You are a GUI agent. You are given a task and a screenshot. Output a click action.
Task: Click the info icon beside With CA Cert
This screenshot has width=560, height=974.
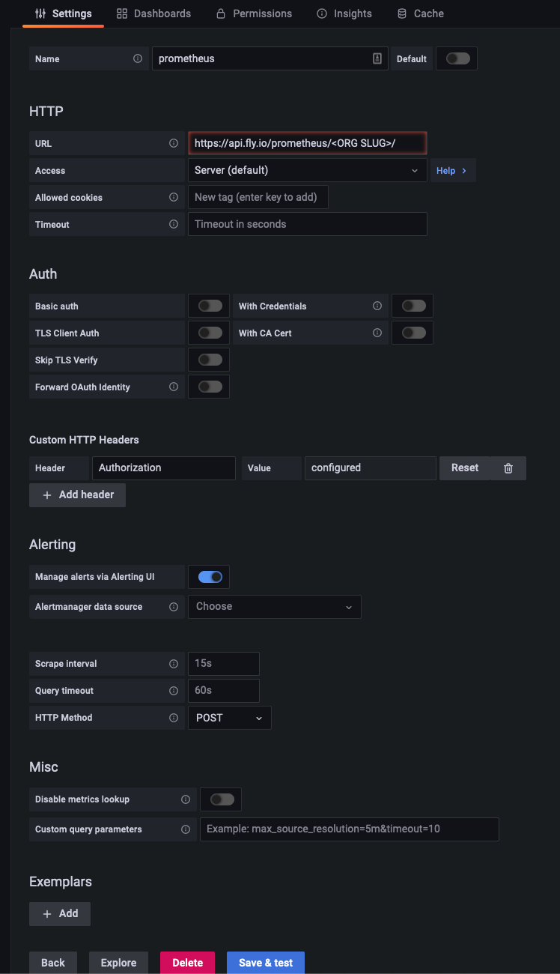(x=377, y=333)
